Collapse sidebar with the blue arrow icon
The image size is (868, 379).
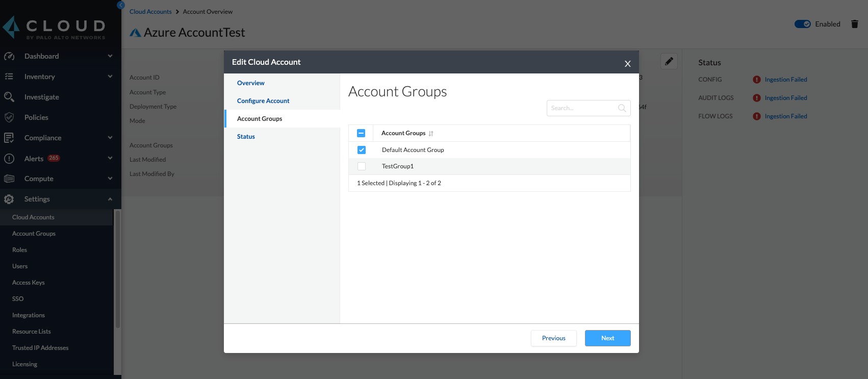[121, 5]
